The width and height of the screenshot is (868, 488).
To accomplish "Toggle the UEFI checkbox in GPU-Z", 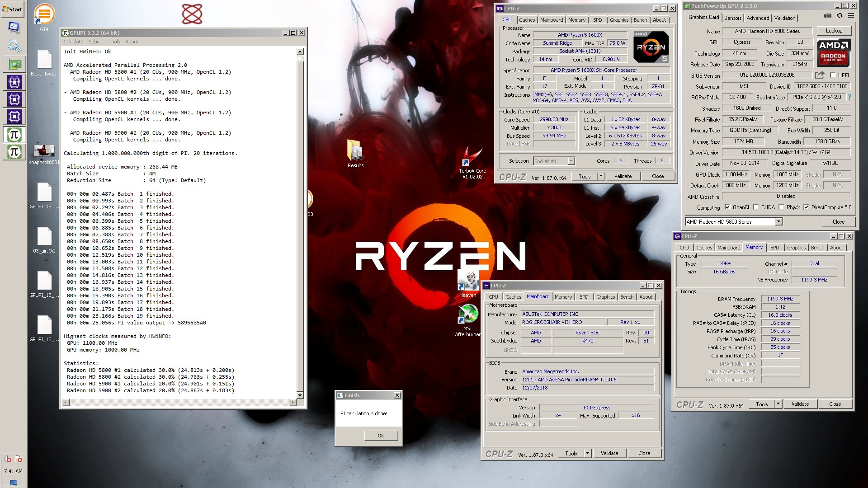I will coord(833,75).
